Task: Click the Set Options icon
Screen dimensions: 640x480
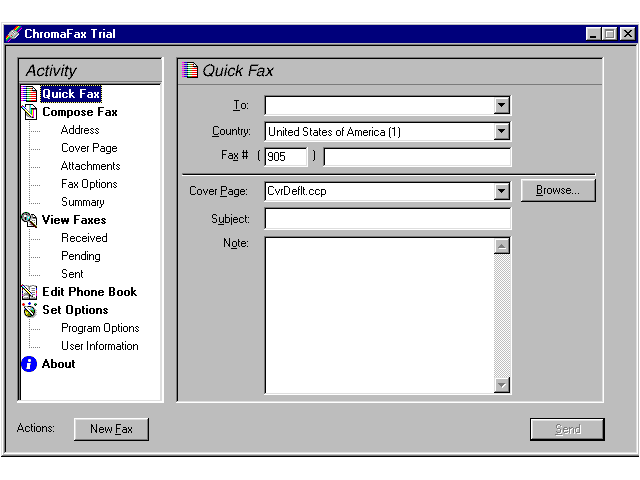Action: pyautogui.click(x=29, y=310)
